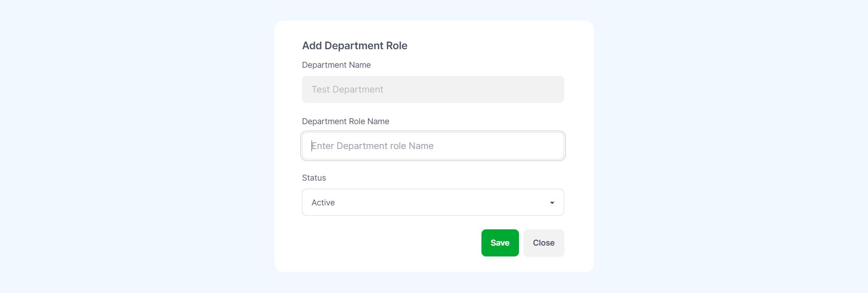Screen dimensions: 868x293
Task: Click the Status label
Action: 314,177
